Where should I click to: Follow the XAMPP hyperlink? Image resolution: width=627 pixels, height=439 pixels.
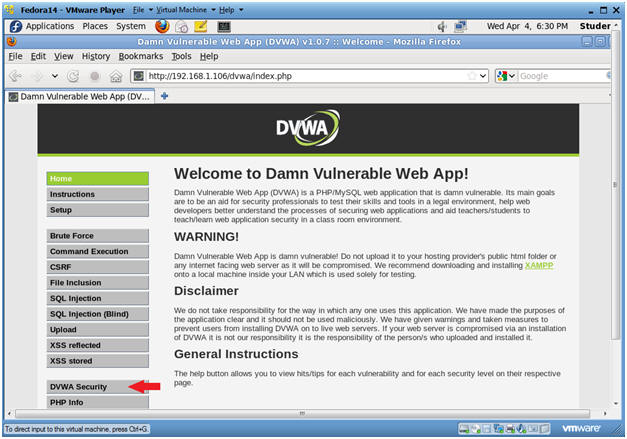coord(539,265)
